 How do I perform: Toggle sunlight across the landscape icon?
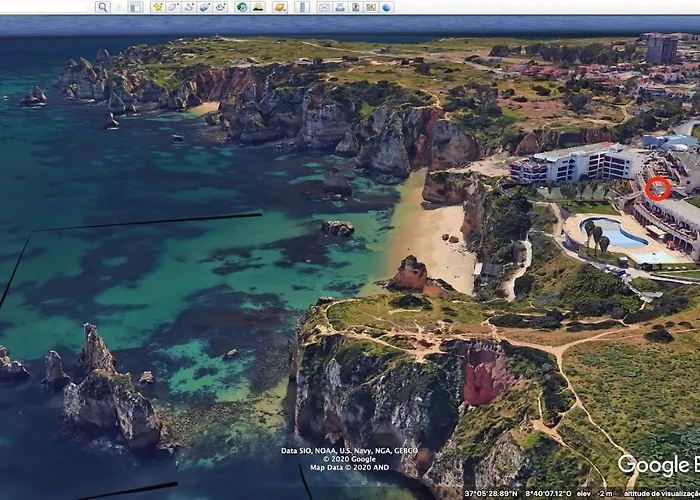coord(258,7)
